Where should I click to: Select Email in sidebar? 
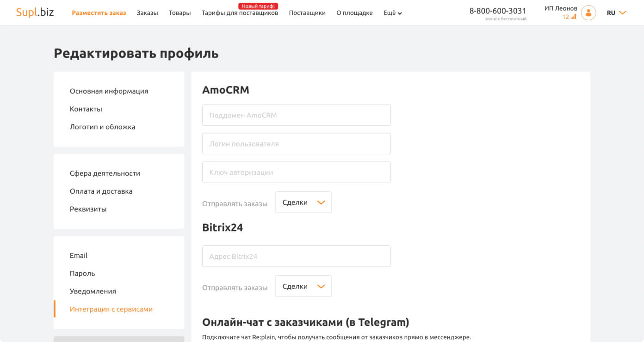click(x=79, y=256)
